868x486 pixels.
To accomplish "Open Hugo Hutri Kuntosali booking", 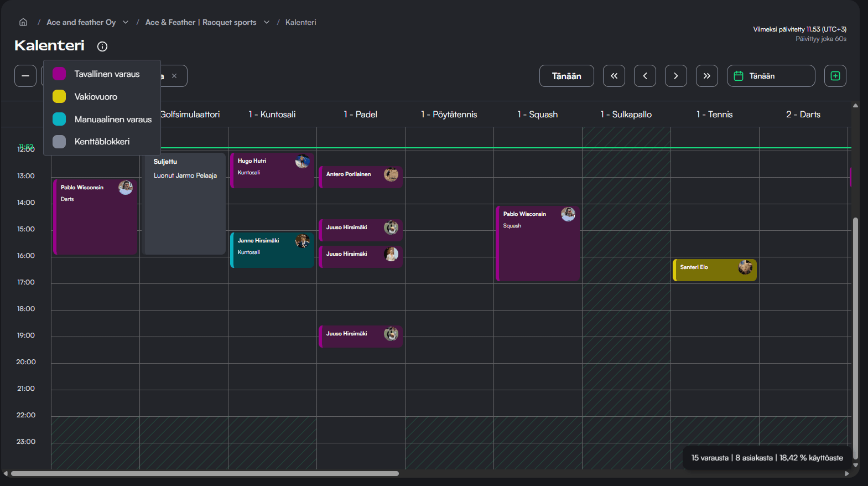I will click(272, 170).
